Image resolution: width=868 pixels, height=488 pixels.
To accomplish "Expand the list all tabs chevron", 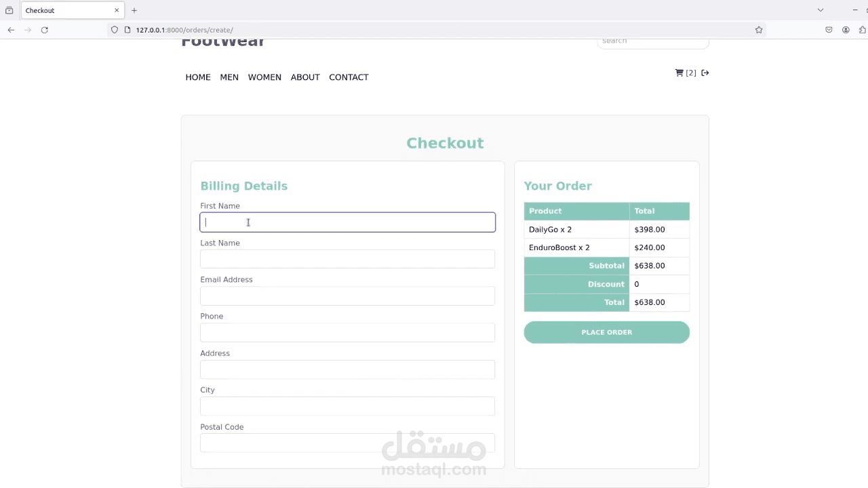I will [821, 10].
